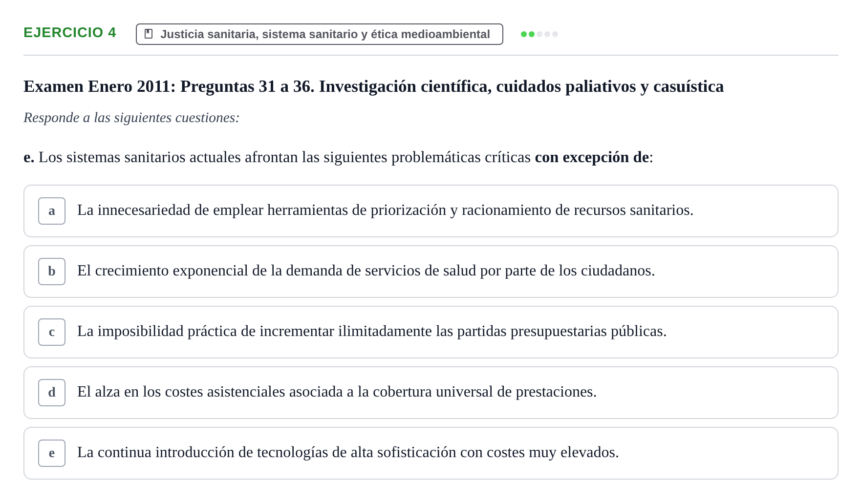Choose option about crecimiento exponencial de la demanda

click(431, 272)
